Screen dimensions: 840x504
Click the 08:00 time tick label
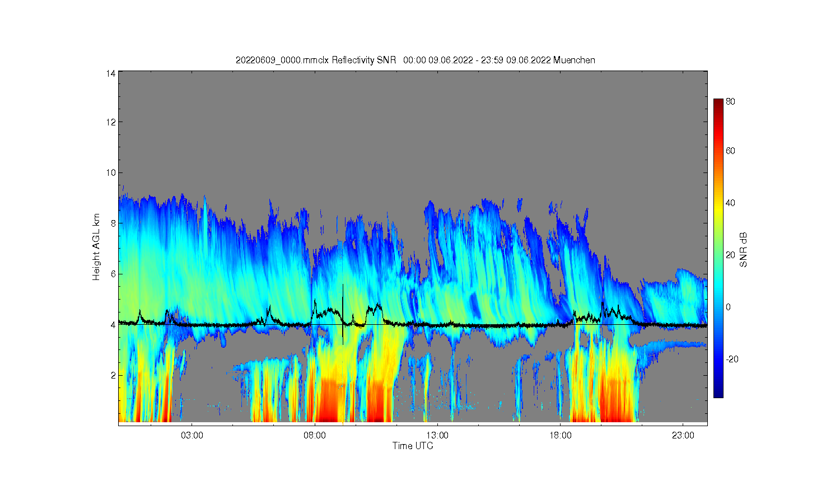pos(315,436)
